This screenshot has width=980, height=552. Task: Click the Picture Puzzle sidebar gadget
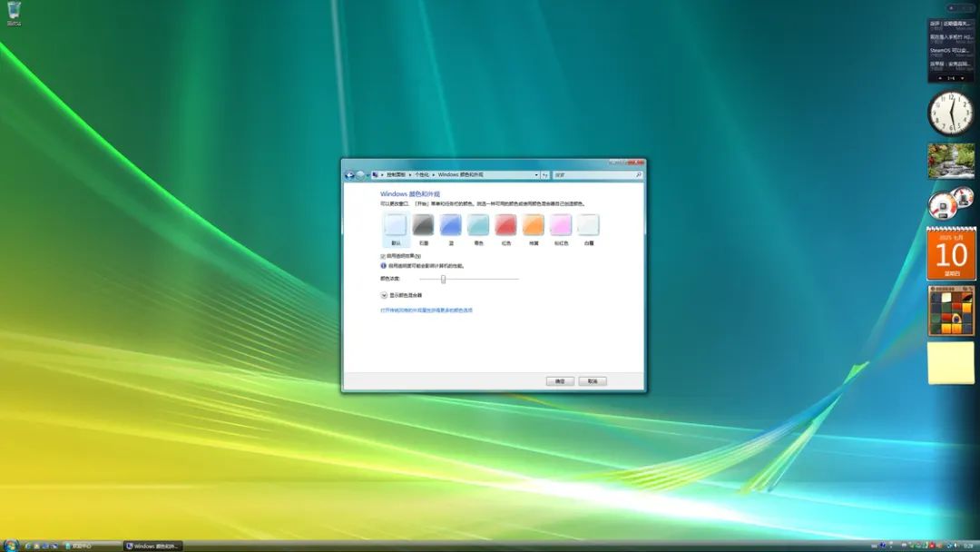click(x=951, y=310)
